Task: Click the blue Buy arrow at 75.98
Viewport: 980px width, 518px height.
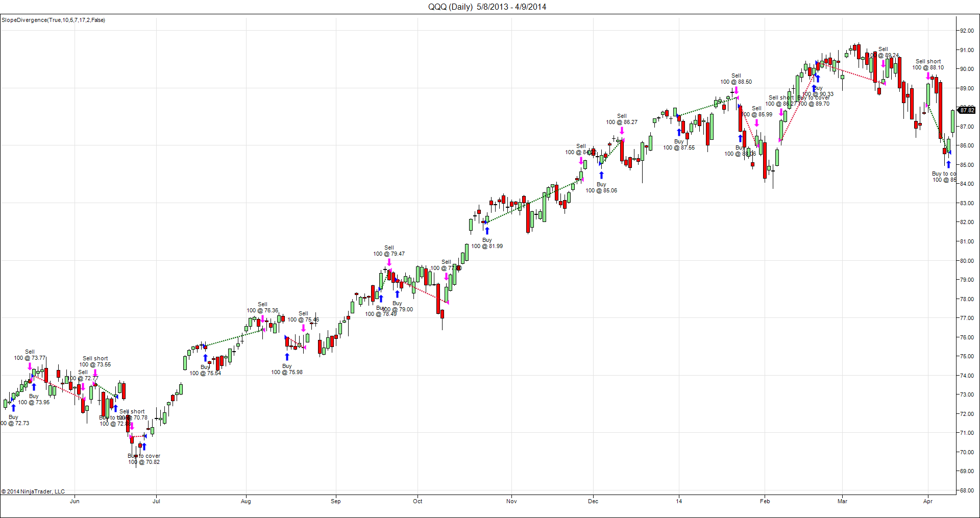Action: 287,357
